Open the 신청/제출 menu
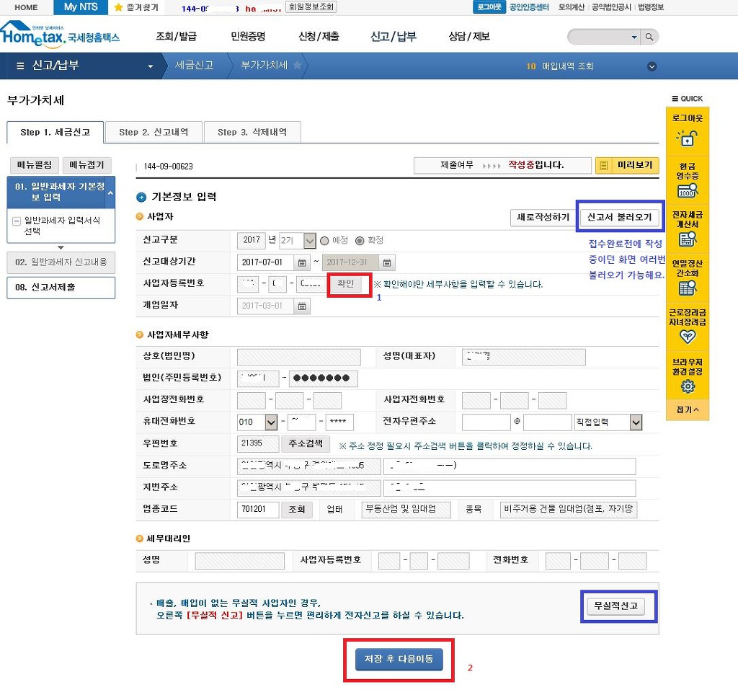Screen dimensions: 738x700 point(319,37)
